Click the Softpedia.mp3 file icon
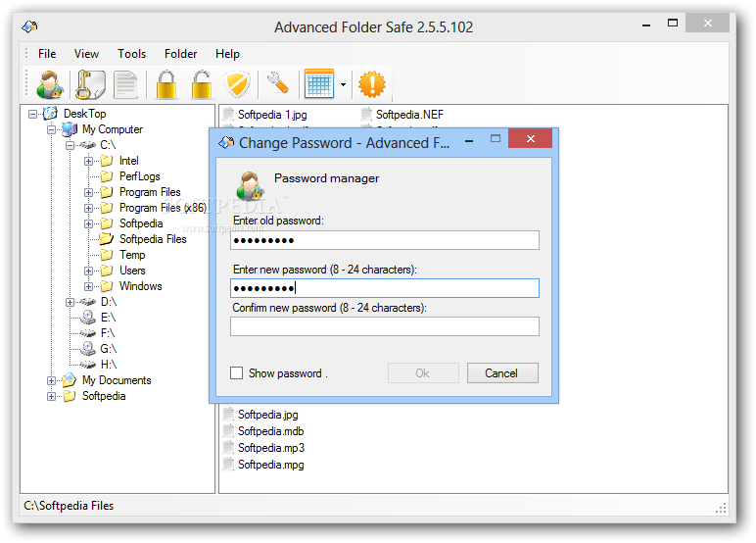 coord(228,447)
